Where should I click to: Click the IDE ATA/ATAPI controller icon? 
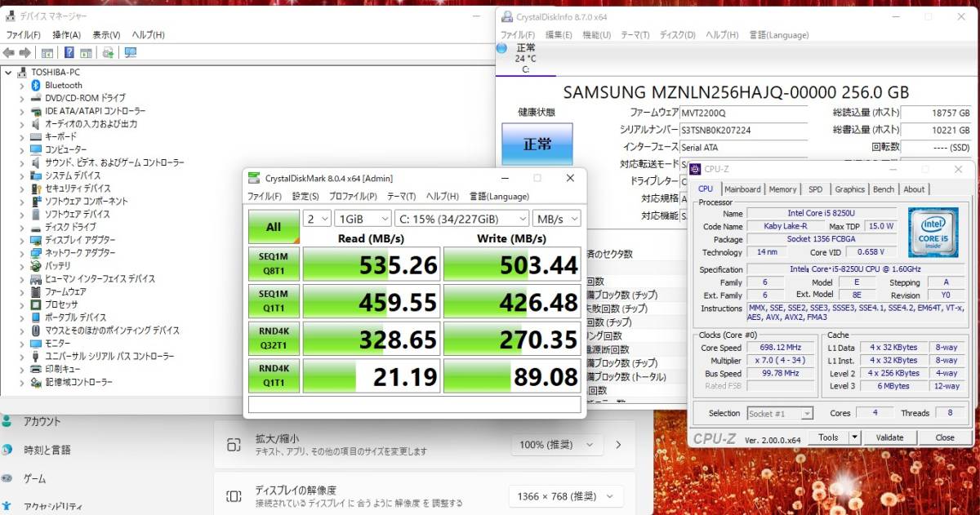coord(36,111)
